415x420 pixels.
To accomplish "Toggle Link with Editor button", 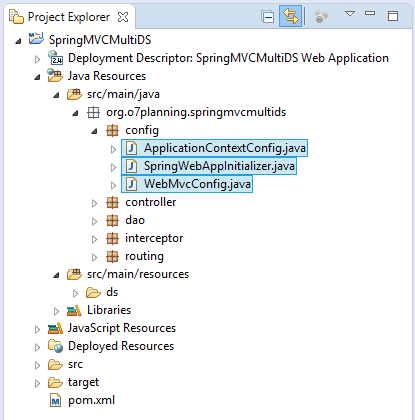I will click(290, 16).
